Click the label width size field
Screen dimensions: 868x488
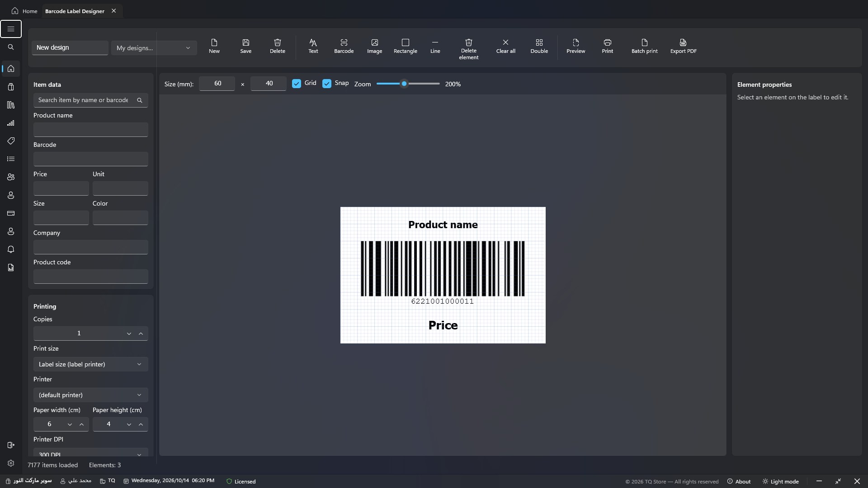(x=217, y=84)
